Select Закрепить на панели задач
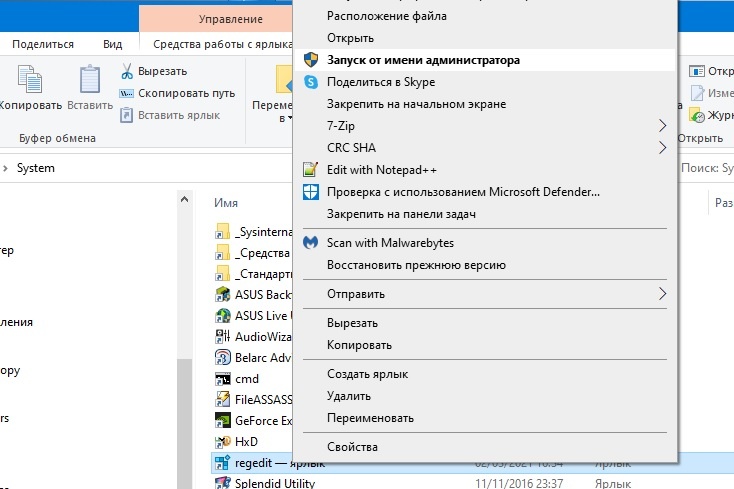 coord(485,214)
